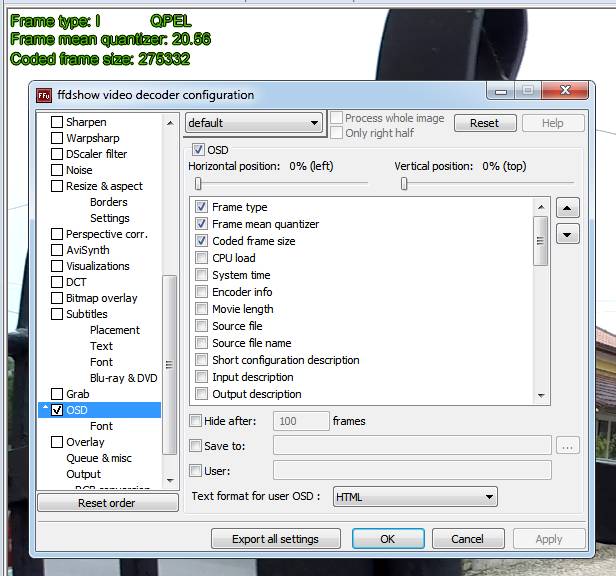The width and height of the screenshot is (616, 576).
Task: Click the Reset order button
Action: (108, 503)
